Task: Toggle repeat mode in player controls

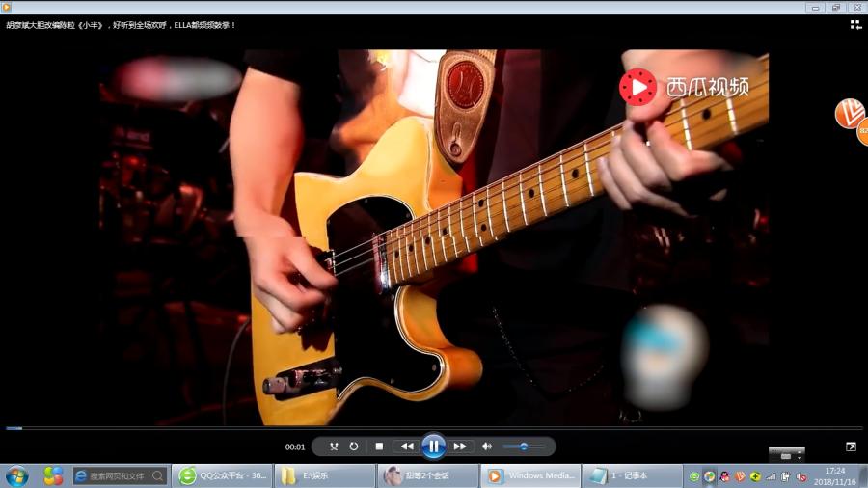Action: (x=354, y=447)
